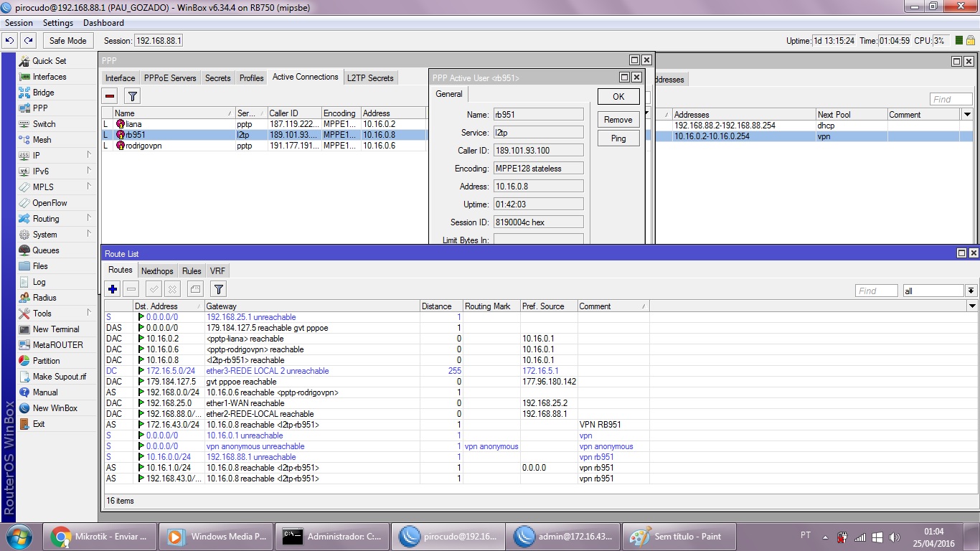Viewport: 980px width, 551px height.
Task: Click the blue plus add-route icon
Action: pos(113,289)
